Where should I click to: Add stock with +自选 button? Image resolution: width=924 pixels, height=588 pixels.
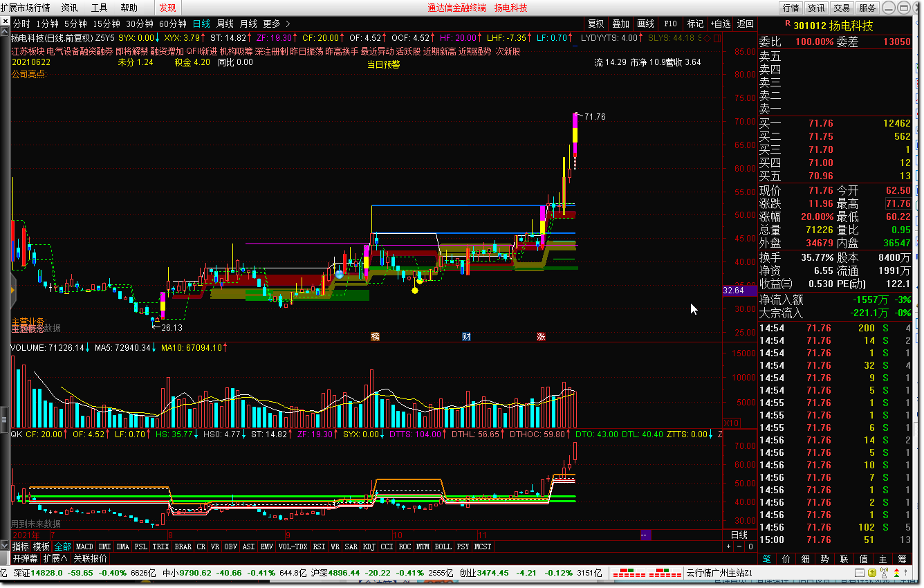pos(721,24)
